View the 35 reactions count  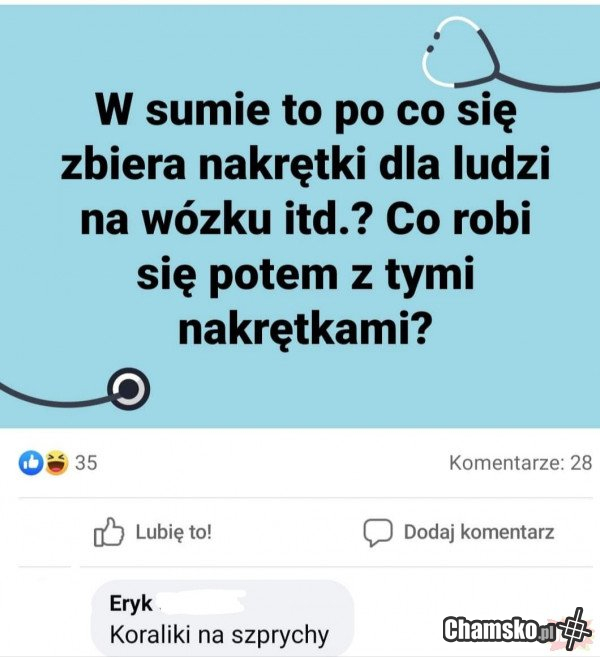[x=86, y=463]
